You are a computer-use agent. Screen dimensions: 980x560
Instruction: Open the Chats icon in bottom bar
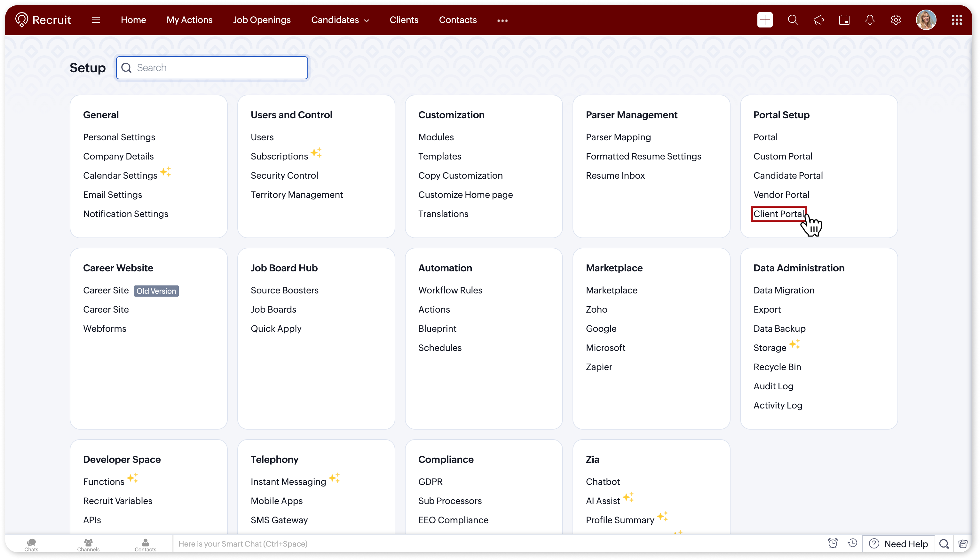(31, 544)
